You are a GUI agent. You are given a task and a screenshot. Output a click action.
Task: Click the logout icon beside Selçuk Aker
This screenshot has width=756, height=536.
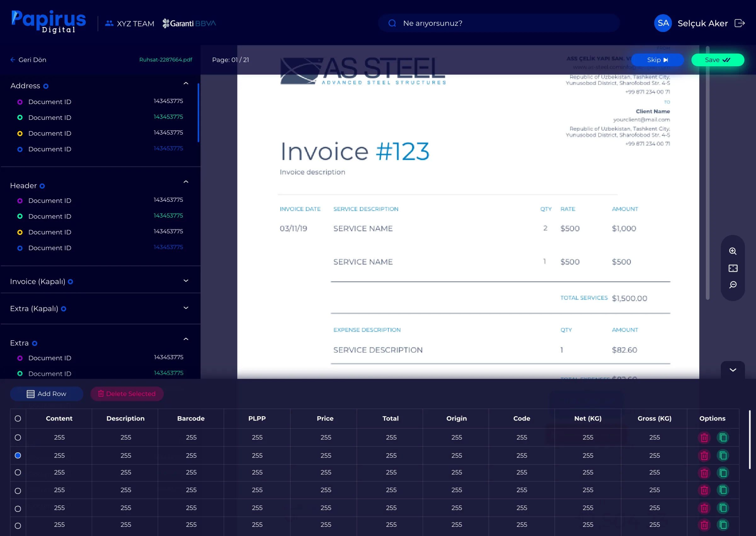(x=740, y=23)
